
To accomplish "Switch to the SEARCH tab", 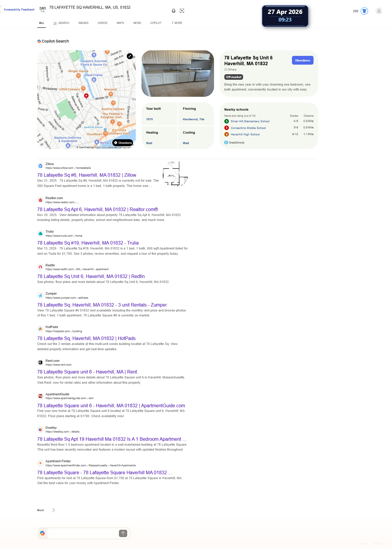I will [x=61, y=23].
